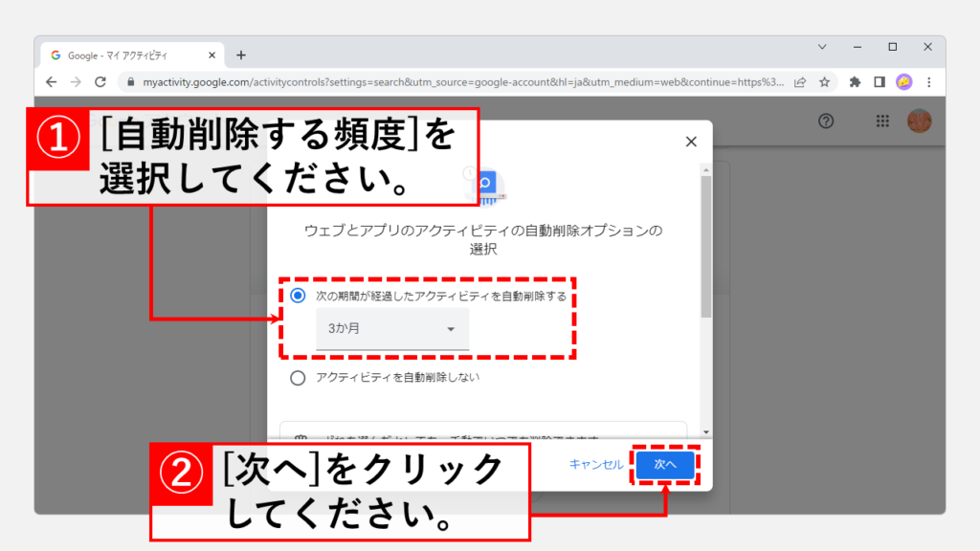Click the '次へ' button
This screenshot has height=551, width=980.
[665, 464]
